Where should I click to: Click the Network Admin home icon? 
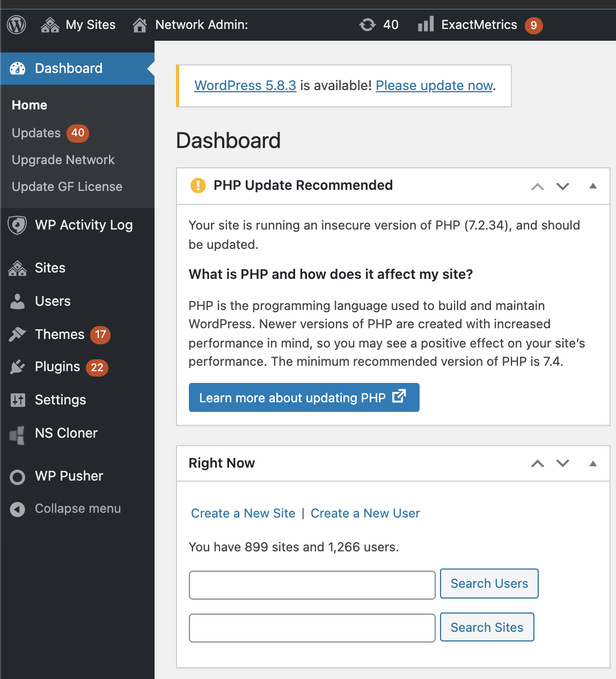coord(140,25)
